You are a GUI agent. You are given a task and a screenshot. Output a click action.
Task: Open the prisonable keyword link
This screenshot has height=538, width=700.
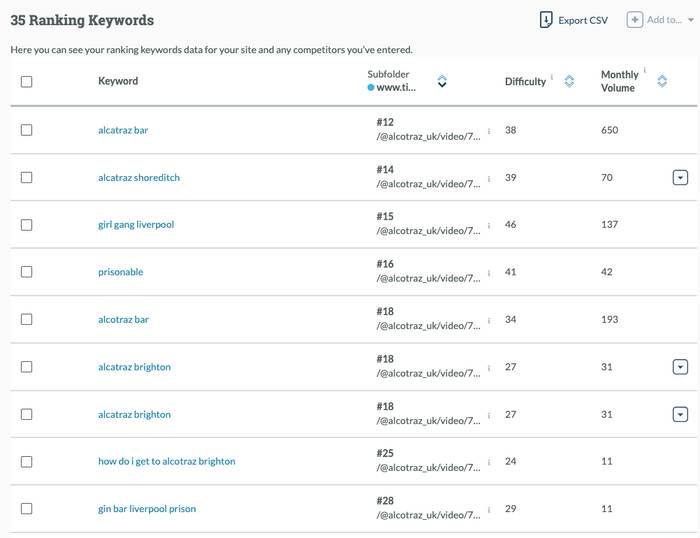pyautogui.click(x=121, y=272)
